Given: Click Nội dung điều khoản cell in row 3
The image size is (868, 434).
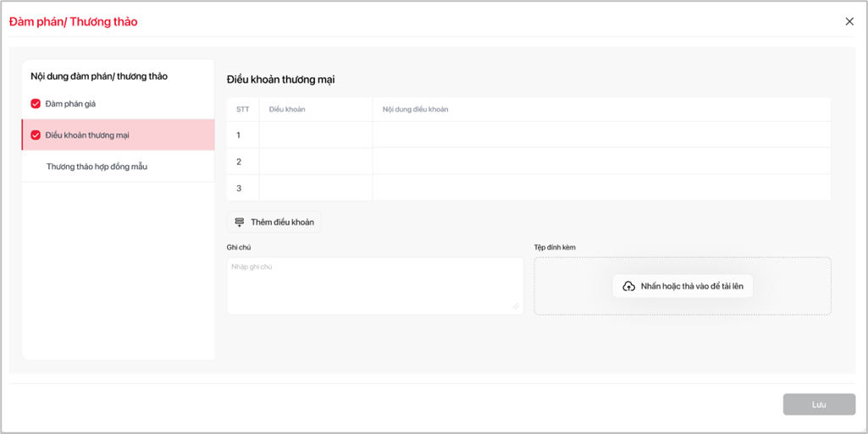Looking at the screenshot, I should [x=601, y=188].
